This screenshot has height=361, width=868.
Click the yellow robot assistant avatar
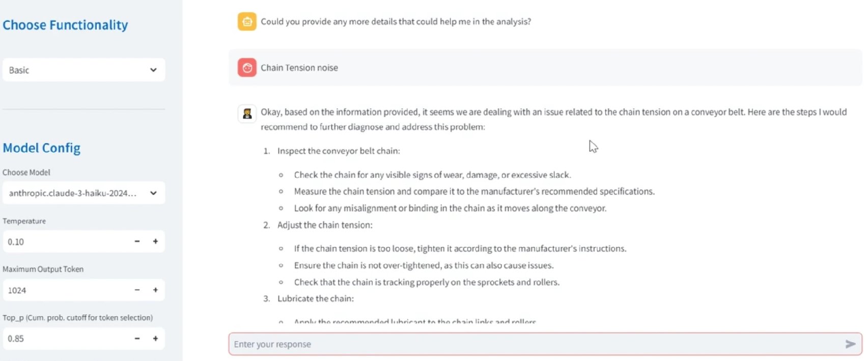pos(247,21)
